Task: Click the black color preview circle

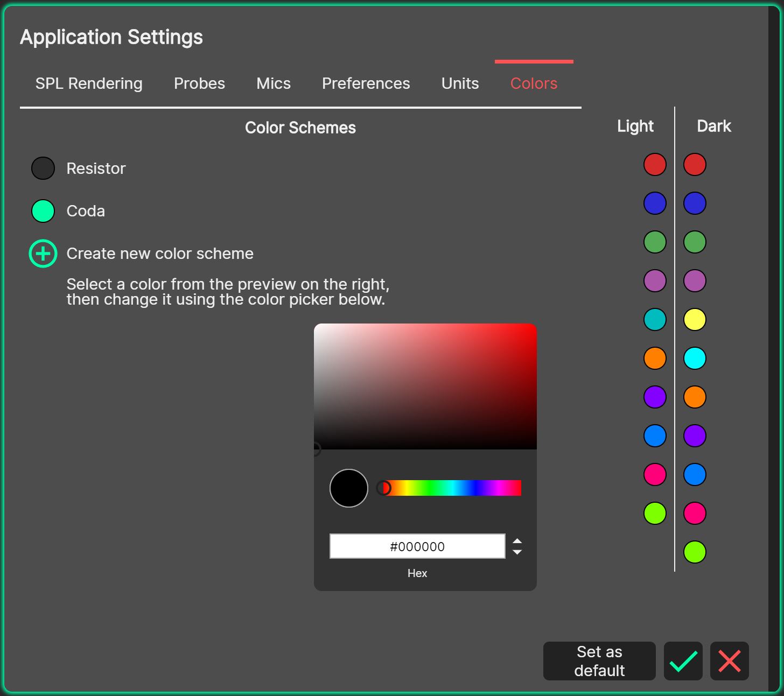Action: 348,488
